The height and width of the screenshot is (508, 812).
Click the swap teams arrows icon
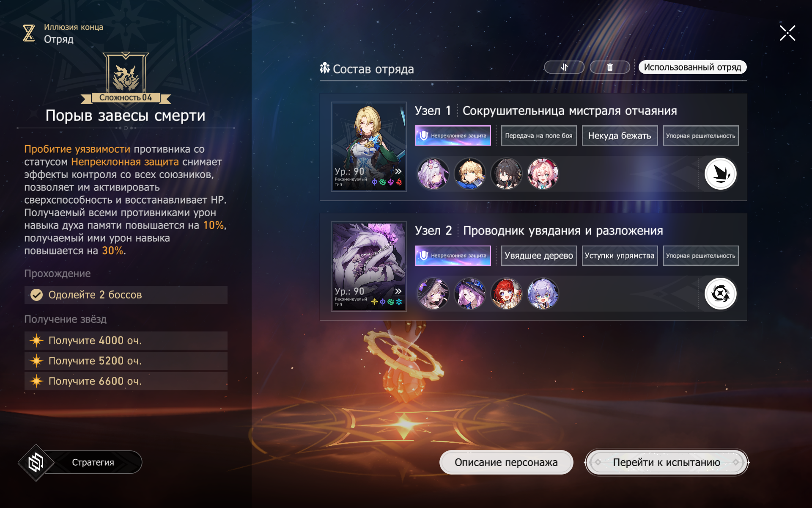coord(564,67)
